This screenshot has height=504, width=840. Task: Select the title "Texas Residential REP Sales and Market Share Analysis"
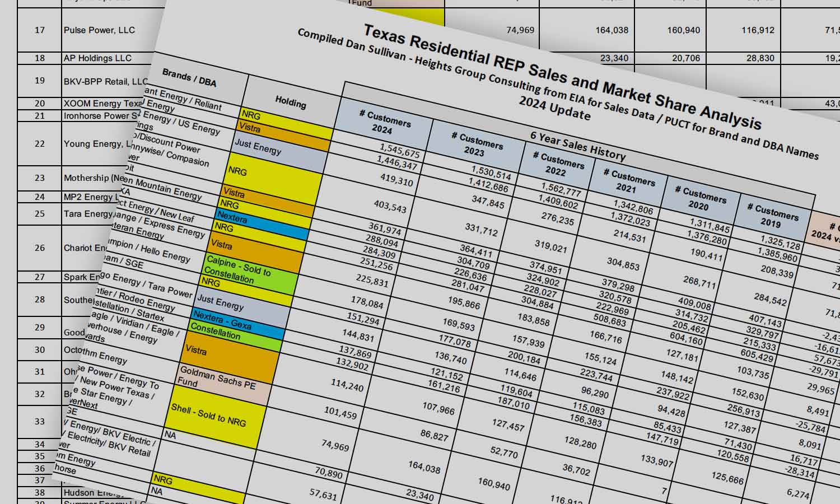[x=563, y=76]
